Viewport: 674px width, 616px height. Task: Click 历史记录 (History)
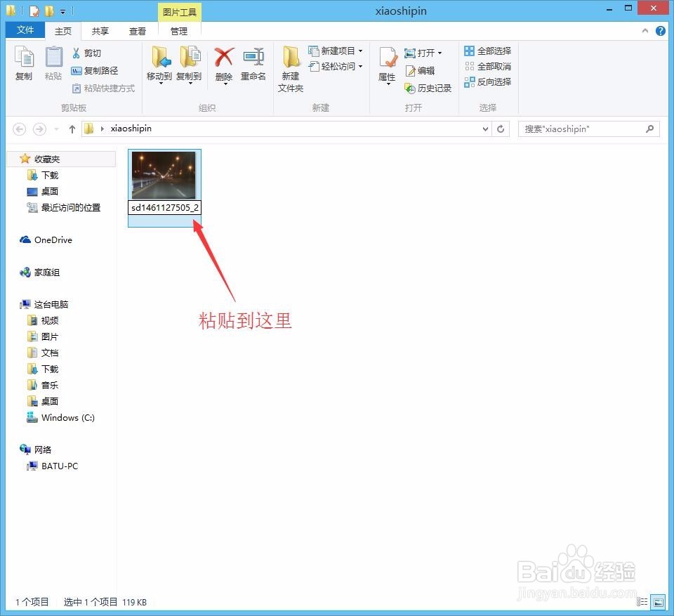coord(428,89)
